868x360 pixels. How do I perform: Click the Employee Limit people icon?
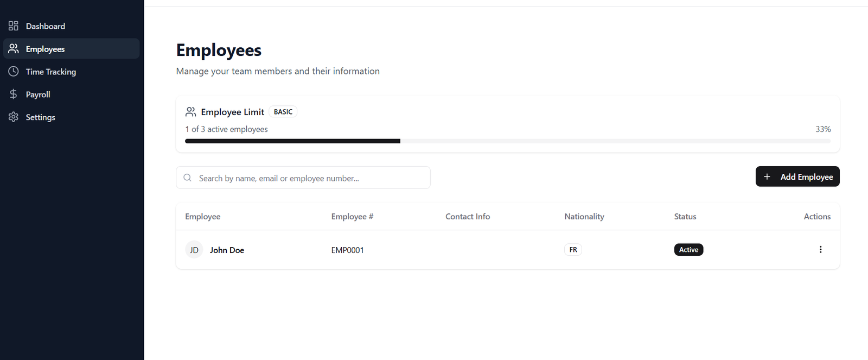click(190, 112)
